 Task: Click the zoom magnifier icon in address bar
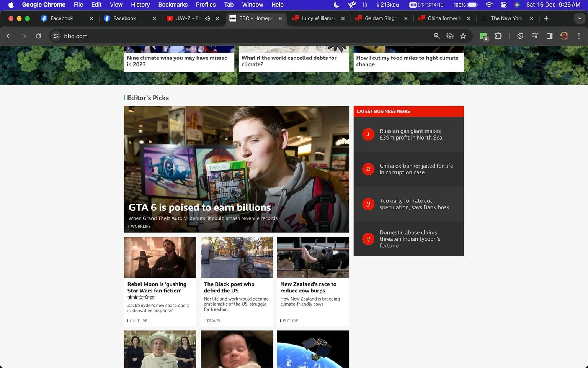pyautogui.click(x=437, y=36)
